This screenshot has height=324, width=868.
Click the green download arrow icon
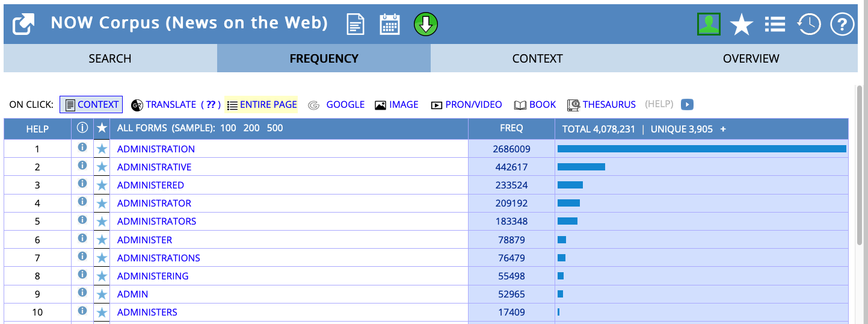(x=425, y=24)
